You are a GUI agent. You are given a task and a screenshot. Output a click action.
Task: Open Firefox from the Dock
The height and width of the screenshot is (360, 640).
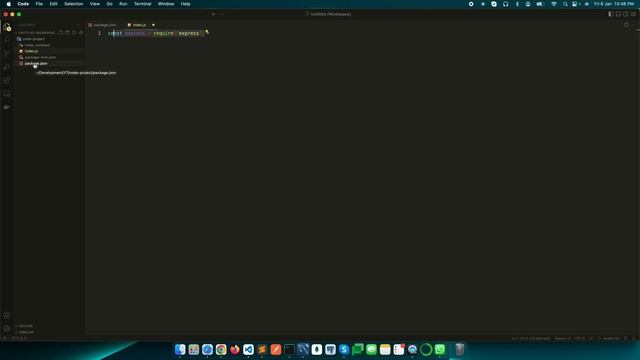pyautogui.click(x=235, y=349)
